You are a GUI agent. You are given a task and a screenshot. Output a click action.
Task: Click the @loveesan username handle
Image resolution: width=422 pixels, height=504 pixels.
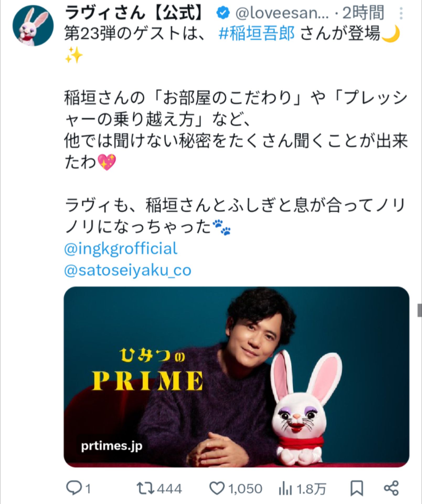[x=282, y=13]
